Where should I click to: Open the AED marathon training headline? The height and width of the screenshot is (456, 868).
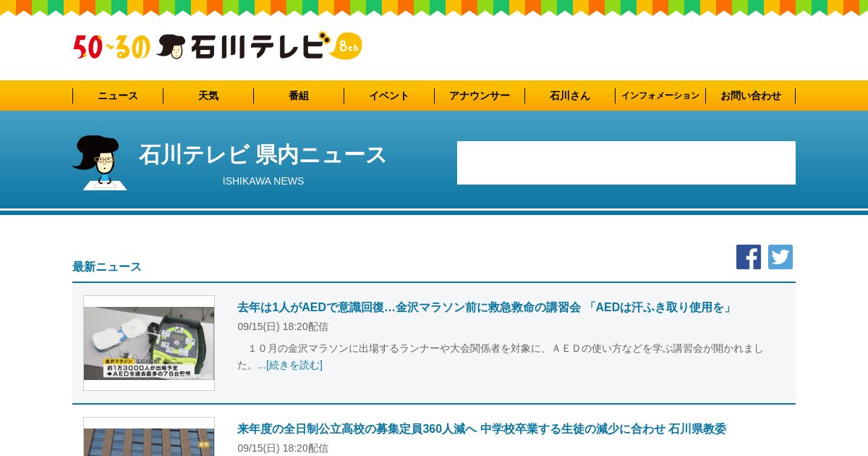pos(486,307)
